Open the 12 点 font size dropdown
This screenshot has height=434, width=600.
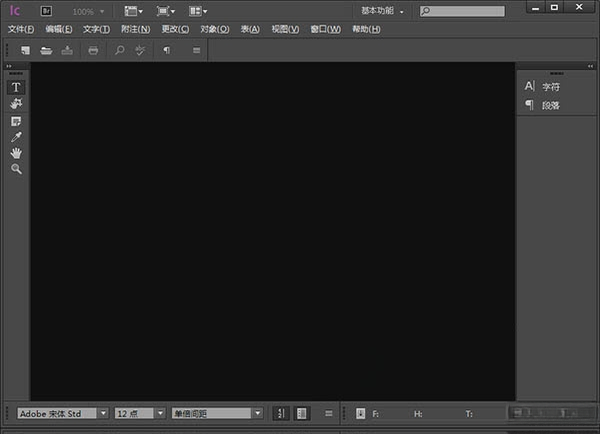tap(160, 413)
